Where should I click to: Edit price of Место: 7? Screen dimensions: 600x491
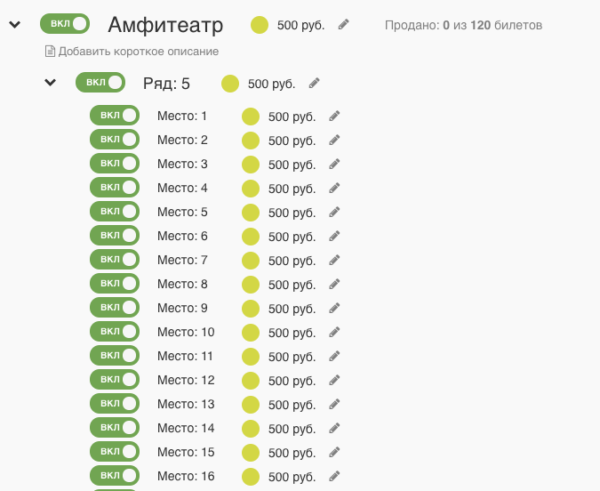(334, 260)
